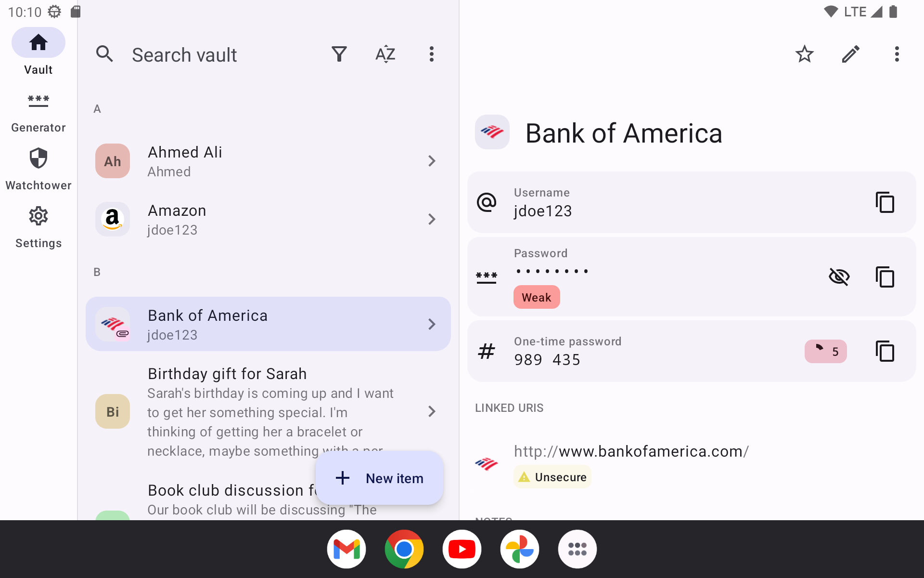Click the Weak password strength badge
The width and height of the screenshot is (924, 578).
(x=537, y=297)
